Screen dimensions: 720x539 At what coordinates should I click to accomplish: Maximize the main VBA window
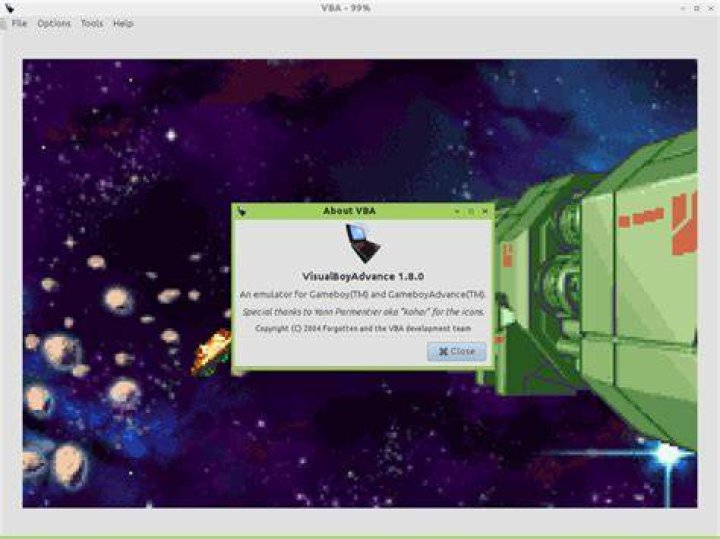pos(697,8)
